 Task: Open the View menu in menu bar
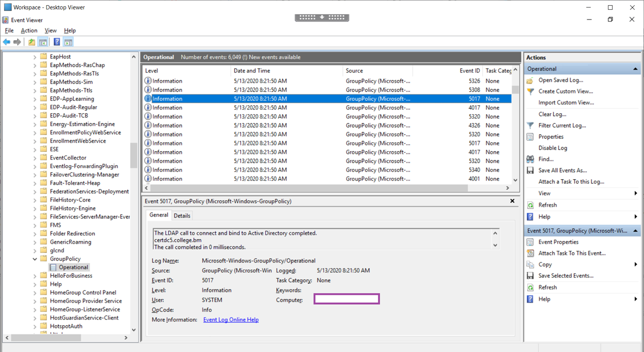[51, 30]
